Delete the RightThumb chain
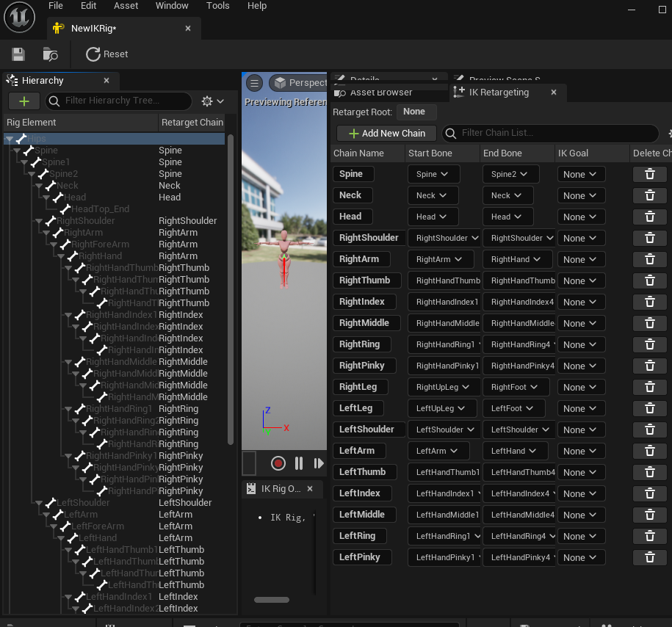 [650, 280]
